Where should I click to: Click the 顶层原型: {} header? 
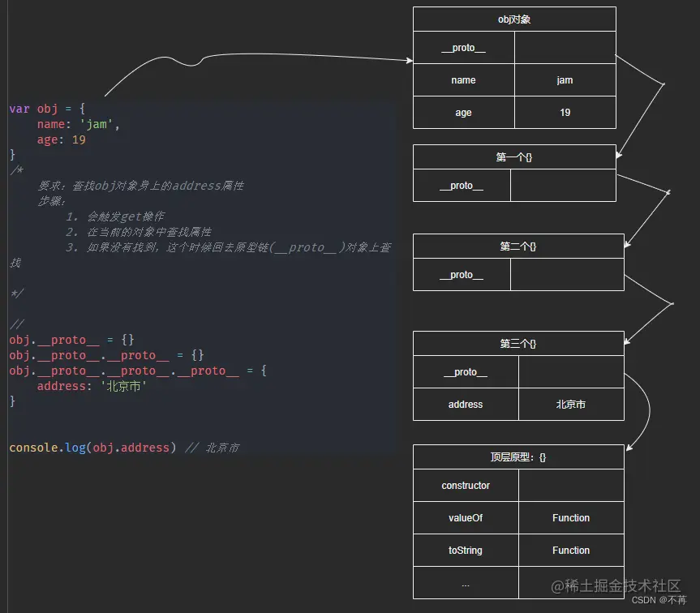tap(518, 456)
